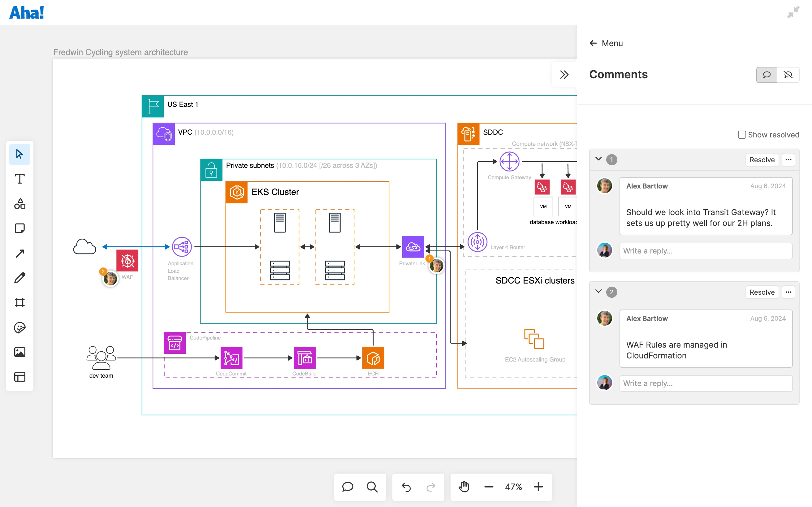
Task: Expand the collapsed panel with double chevron
Action: (x=564, y=74)
